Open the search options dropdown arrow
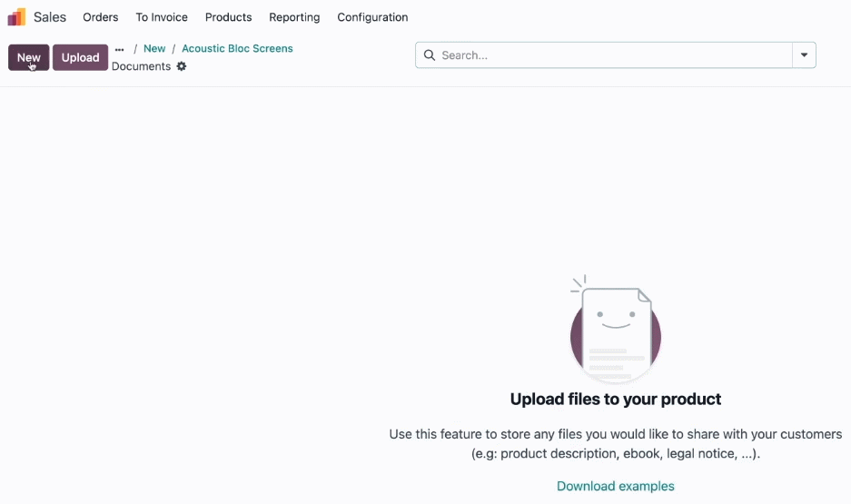This screenshot has height=504, width=851. (804, 55)
